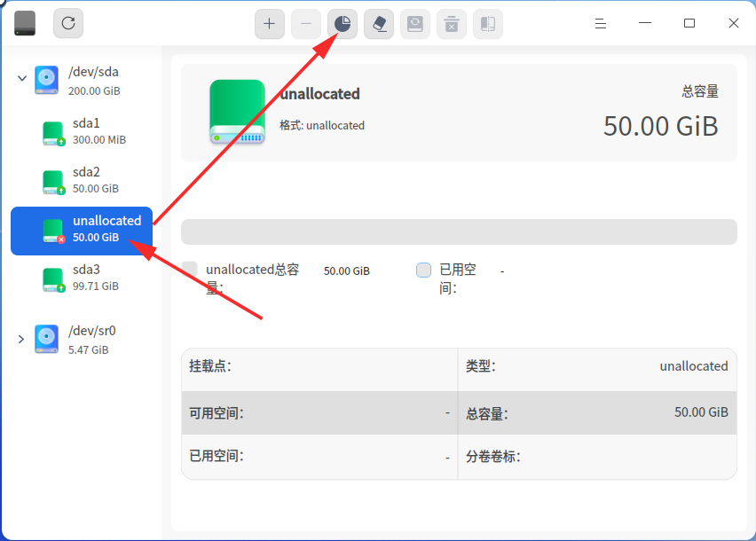Click the 总容量 50.00 GiB table cell
Screen dimensions: 756x541
[x=597, y=413]
